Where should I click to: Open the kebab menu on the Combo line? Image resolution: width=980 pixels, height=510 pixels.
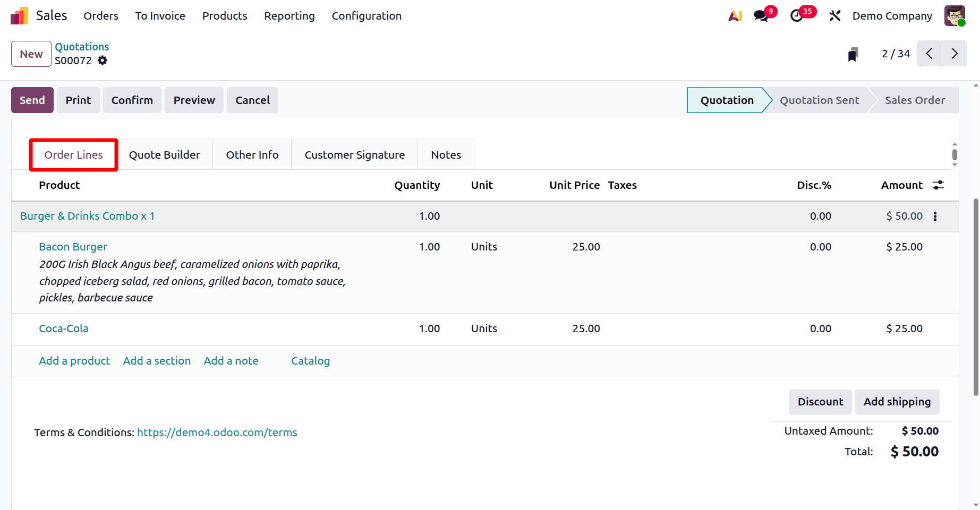935,216
